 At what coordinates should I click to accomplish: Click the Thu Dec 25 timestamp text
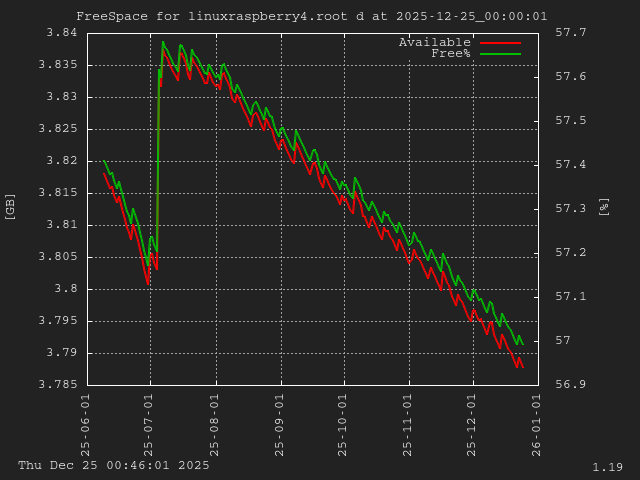pos(114,465)
